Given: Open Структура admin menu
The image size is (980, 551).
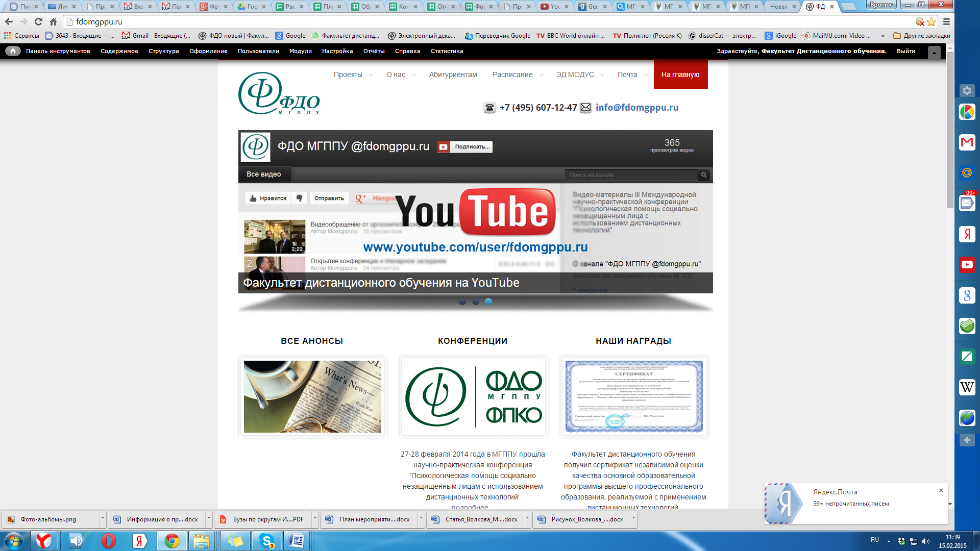Looking at the screenshot, I should coord(163,51).
